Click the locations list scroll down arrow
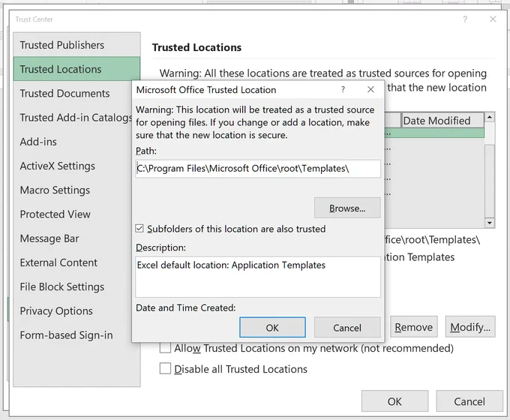The image size is (510, 420). pyautogui.click(x=490, y=223)
